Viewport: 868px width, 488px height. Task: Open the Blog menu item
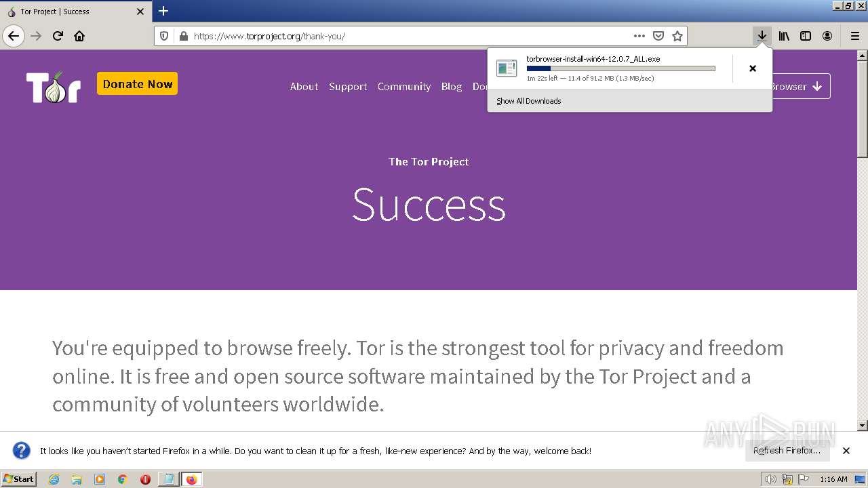(x=452, y=86)
